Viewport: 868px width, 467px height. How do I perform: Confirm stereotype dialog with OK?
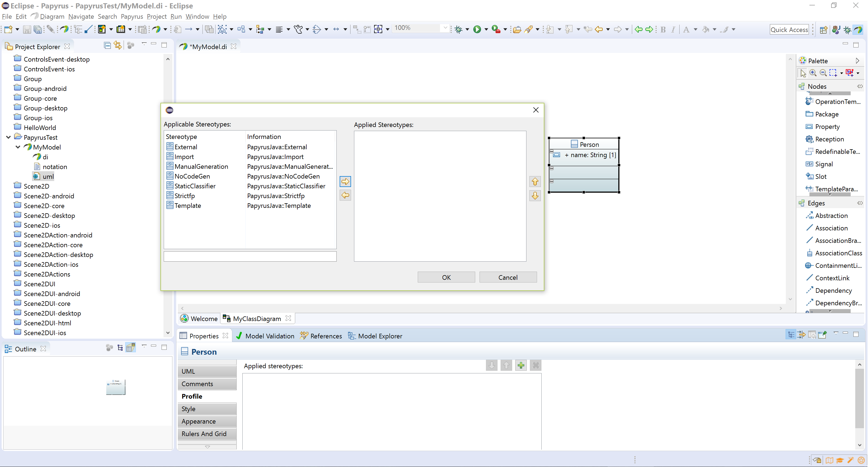point(446,277)
